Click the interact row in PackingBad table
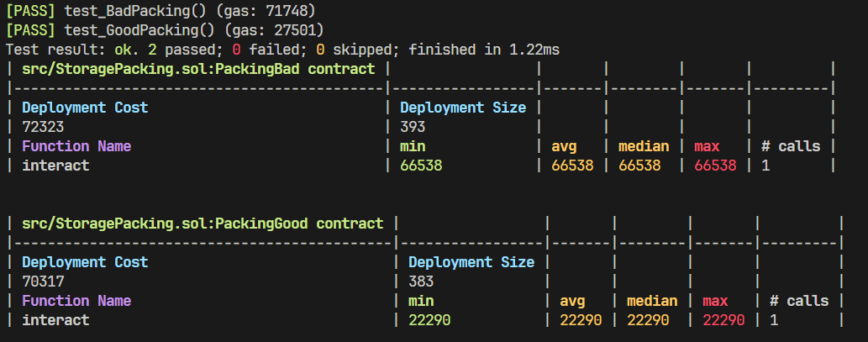The width and height of the screenshot is (868, 342). pyautogui.click(x=55, y=166)
